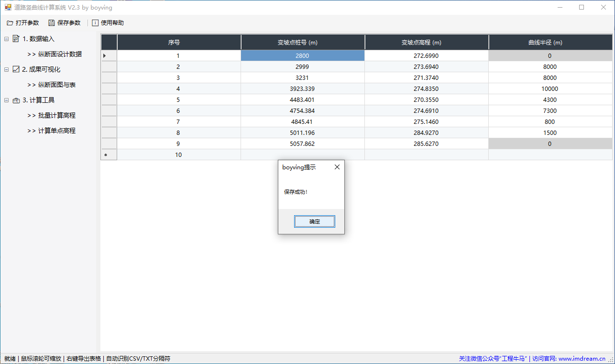Select the 批量计算高程 tool
This screenshot has width=615, height=364.
(x=56, y=115)
